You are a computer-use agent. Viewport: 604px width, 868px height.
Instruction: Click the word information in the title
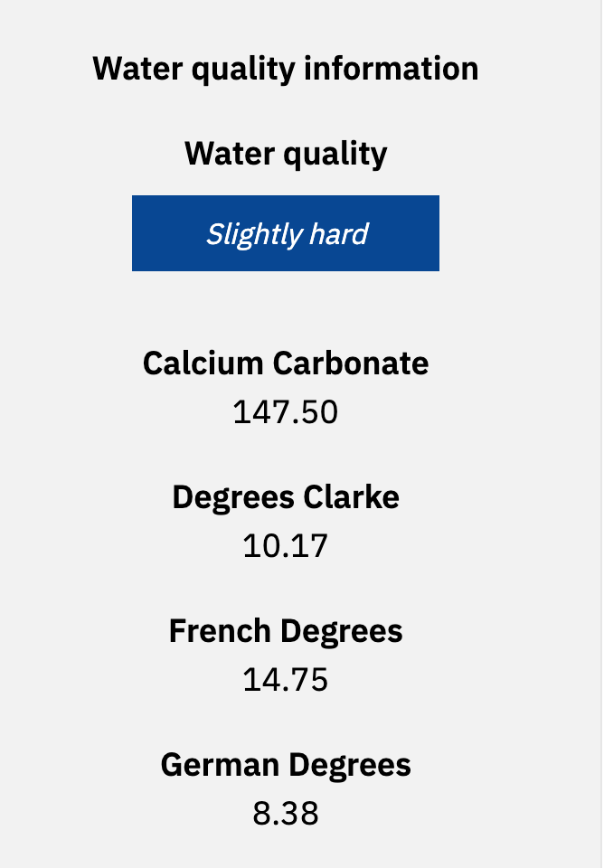392,70
